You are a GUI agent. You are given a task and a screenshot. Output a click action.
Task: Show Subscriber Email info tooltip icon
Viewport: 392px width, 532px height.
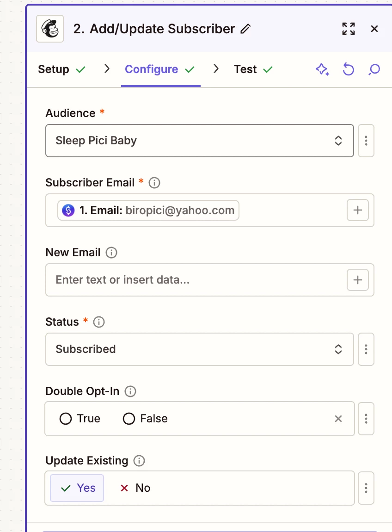click(154, 183)
